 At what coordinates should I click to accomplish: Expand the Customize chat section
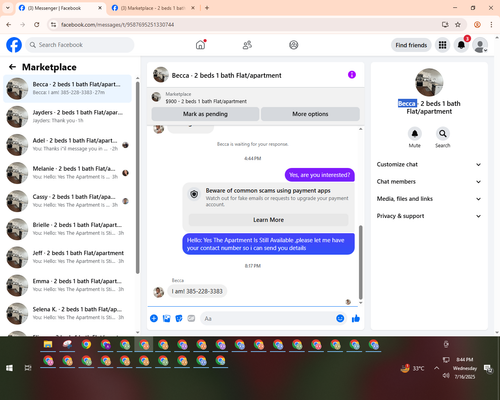429,164
